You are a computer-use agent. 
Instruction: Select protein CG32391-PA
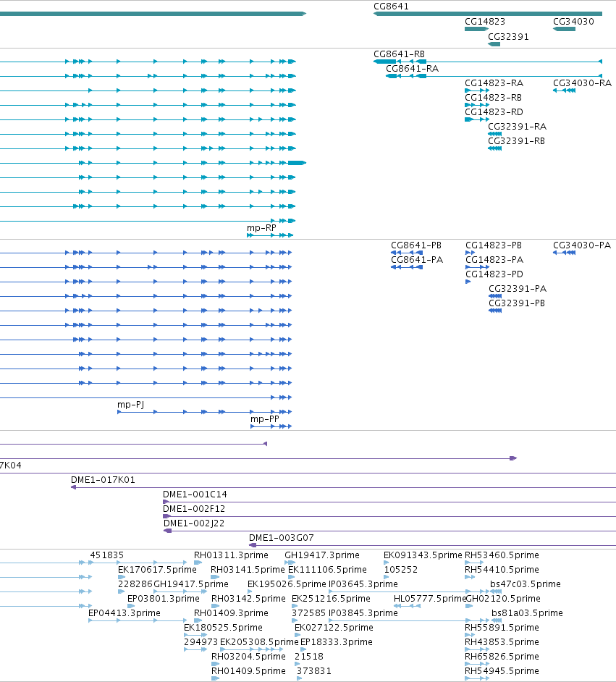[518, 289]
